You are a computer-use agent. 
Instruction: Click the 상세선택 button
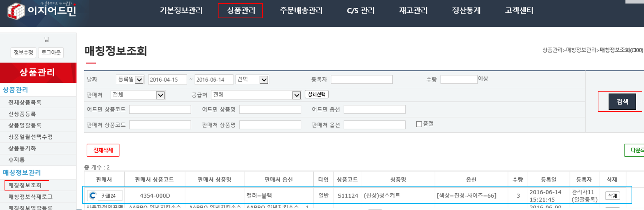coord(316,94)
